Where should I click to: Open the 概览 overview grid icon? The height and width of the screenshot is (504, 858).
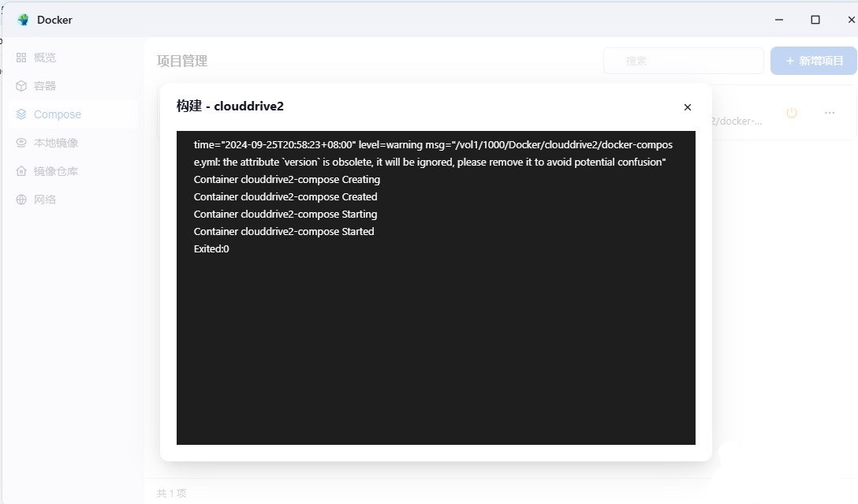tap(21, 58)
